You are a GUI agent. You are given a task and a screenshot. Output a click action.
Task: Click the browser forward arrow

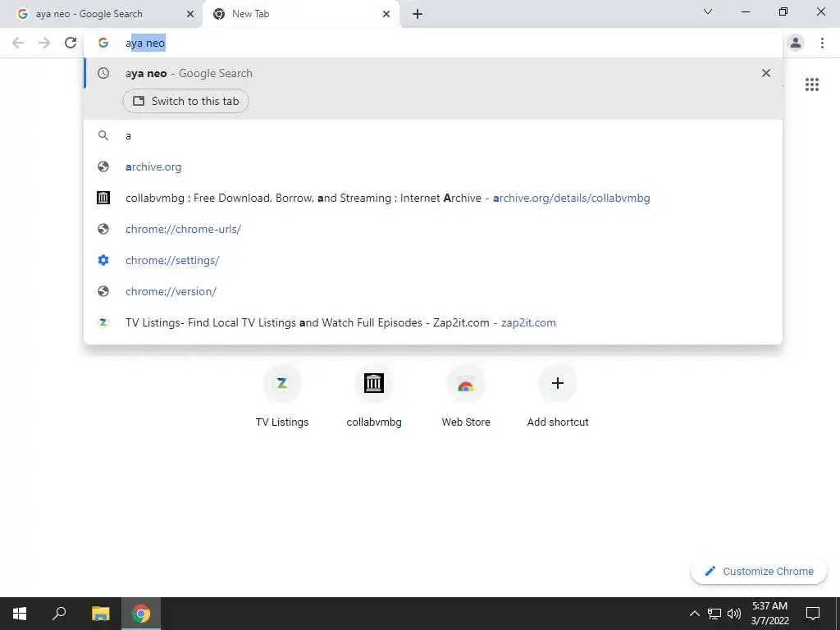click(44, 43)
